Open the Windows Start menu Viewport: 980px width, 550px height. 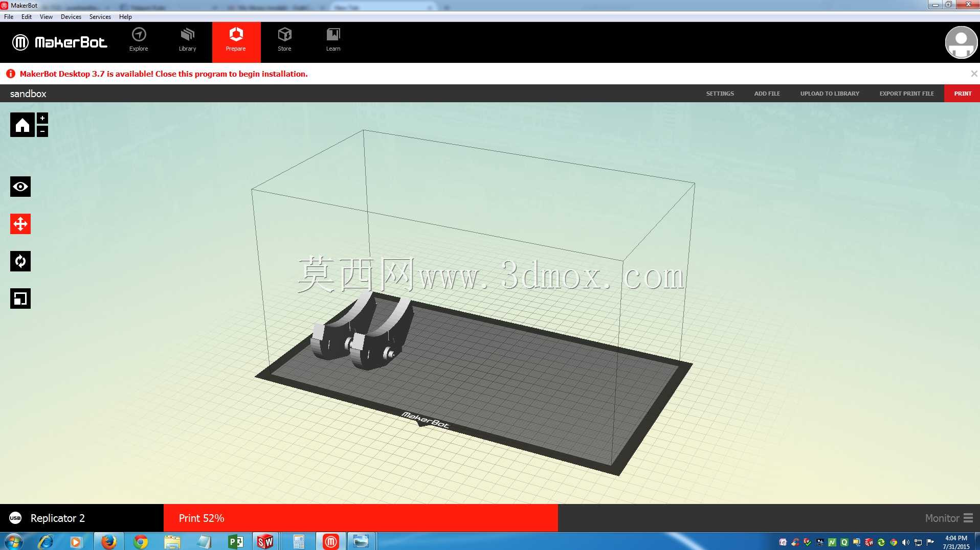coord(13,541)
